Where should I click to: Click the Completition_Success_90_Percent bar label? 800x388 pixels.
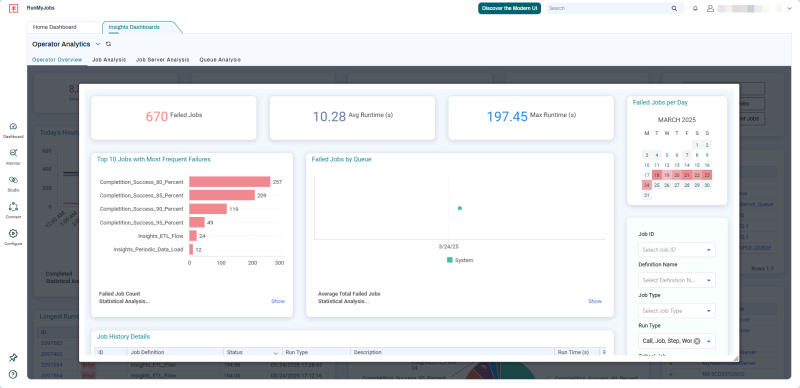(141, 209)
